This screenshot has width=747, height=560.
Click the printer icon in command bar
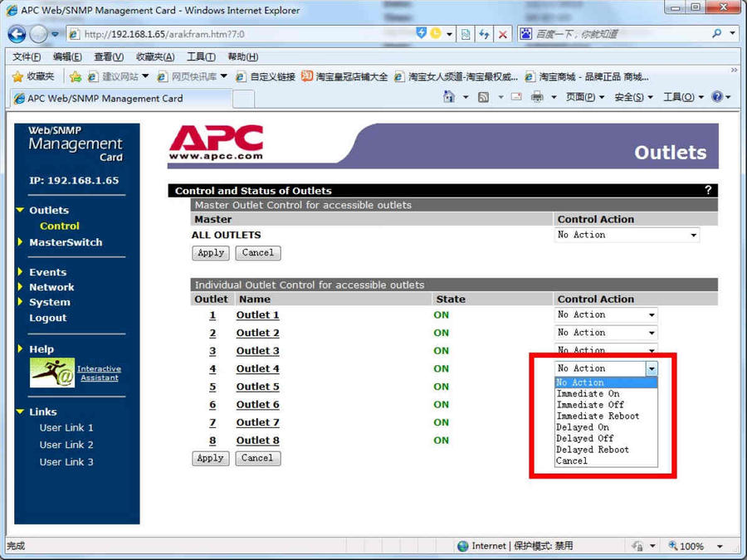coord(537,97)
